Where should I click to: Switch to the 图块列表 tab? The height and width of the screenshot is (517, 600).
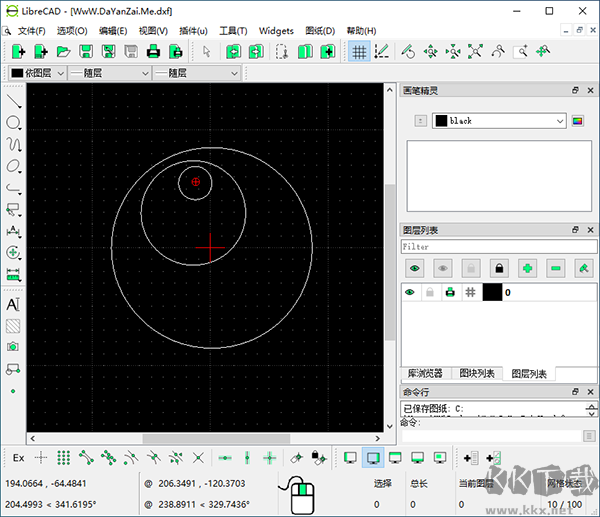tap(477, 373)
